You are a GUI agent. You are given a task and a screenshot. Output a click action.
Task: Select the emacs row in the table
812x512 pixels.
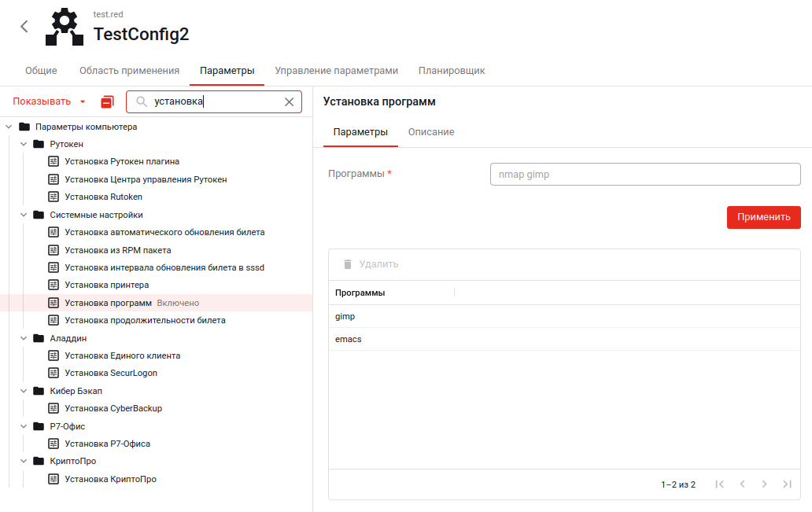[349, 339]
